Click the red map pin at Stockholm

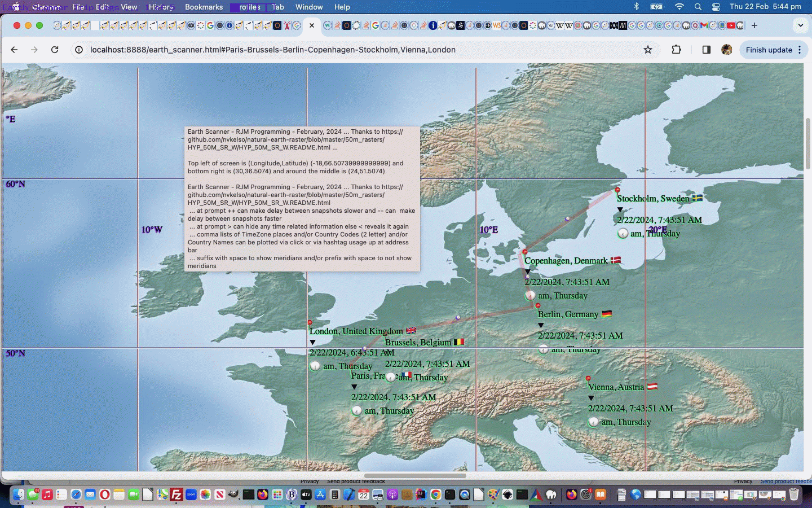(617, 190)
